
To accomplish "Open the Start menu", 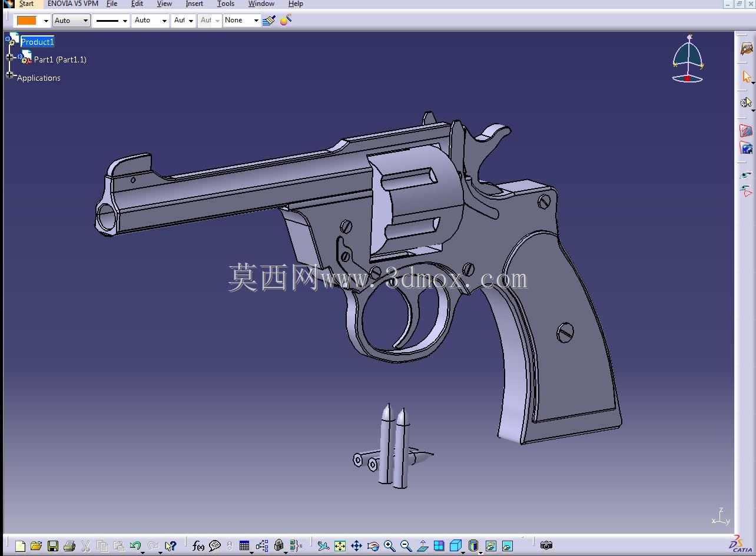I will click(x=26, y=4).
